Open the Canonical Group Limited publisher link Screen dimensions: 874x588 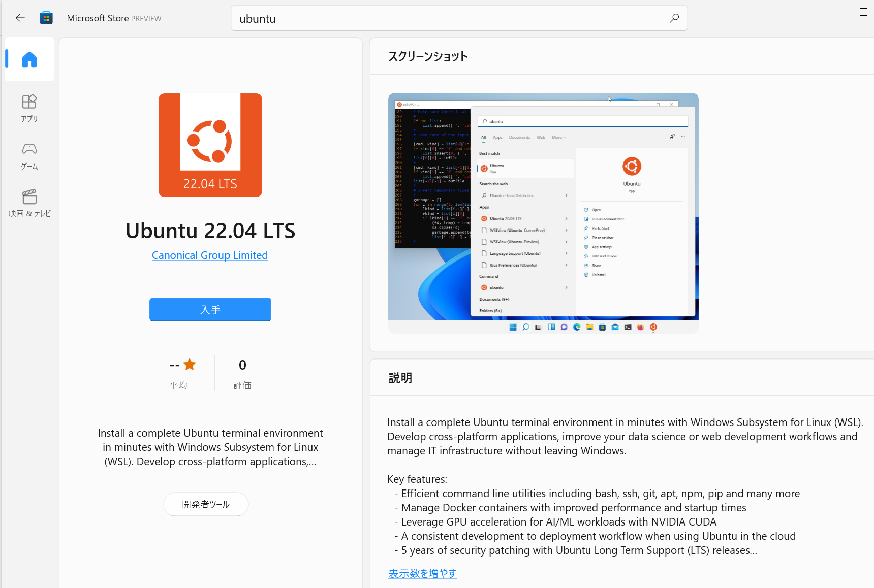click(209, 255)
